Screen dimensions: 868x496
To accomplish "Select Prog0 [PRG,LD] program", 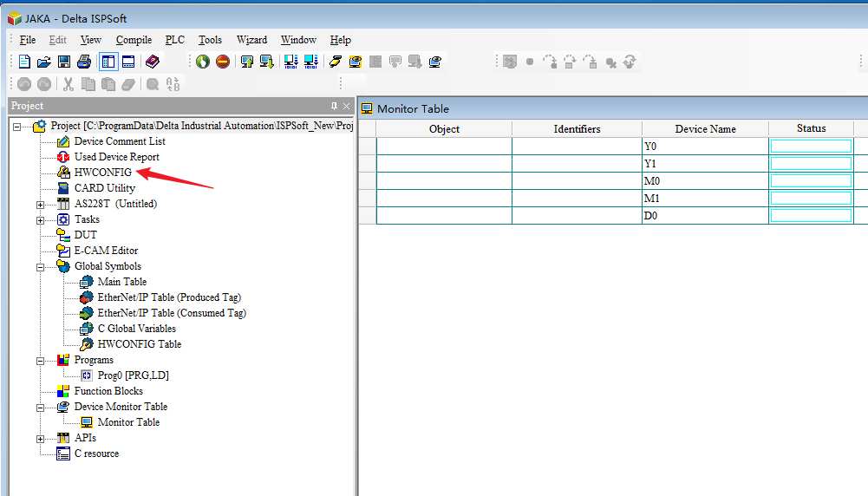I will [x=131, y=375].
